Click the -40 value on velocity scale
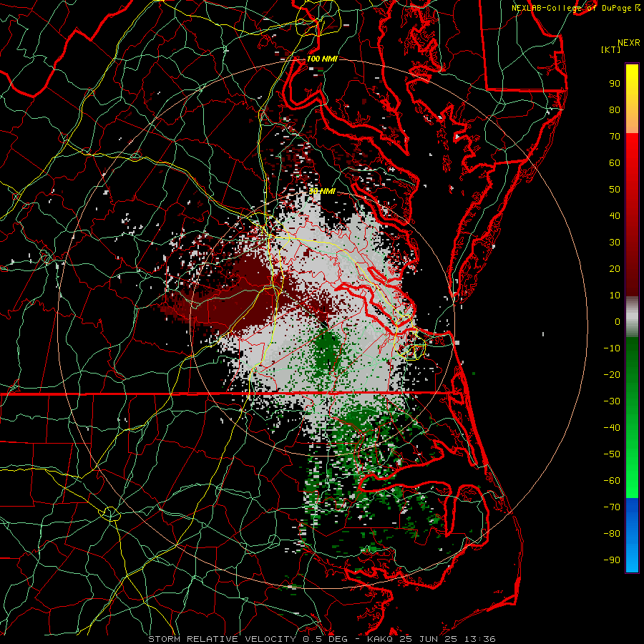The height and width of the screenshot is (644, 644). click(x=612, y=428)
